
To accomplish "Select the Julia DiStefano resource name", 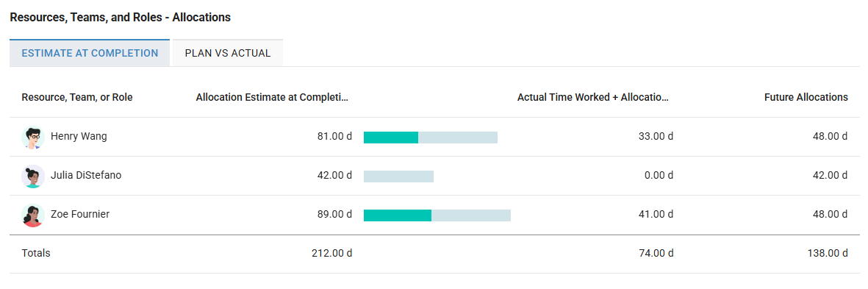I will pos(86,176).
